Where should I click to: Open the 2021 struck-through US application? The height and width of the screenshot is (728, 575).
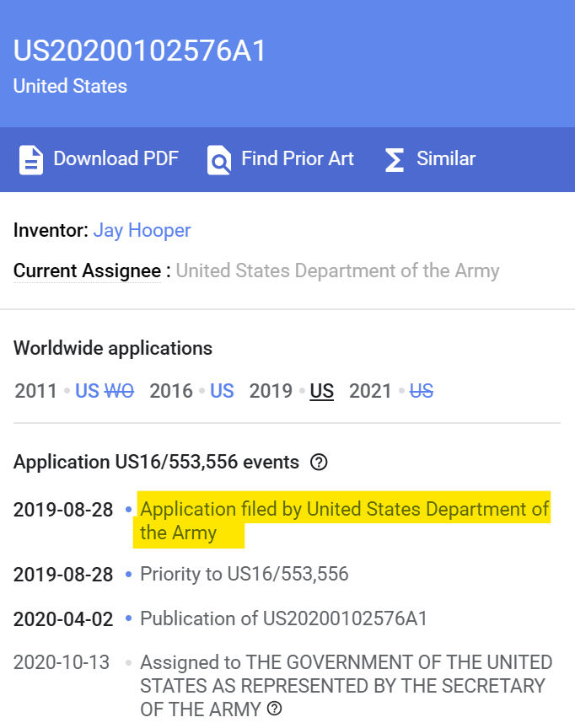422,391
